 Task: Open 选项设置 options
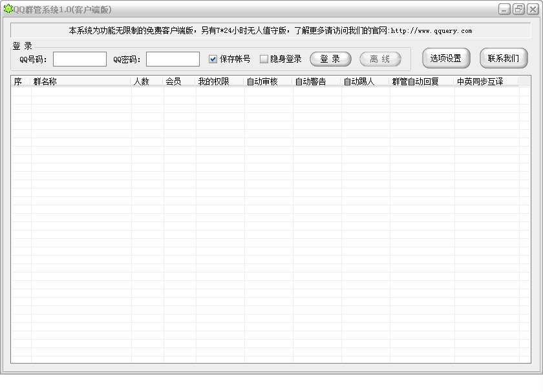[x=446, y=58]
